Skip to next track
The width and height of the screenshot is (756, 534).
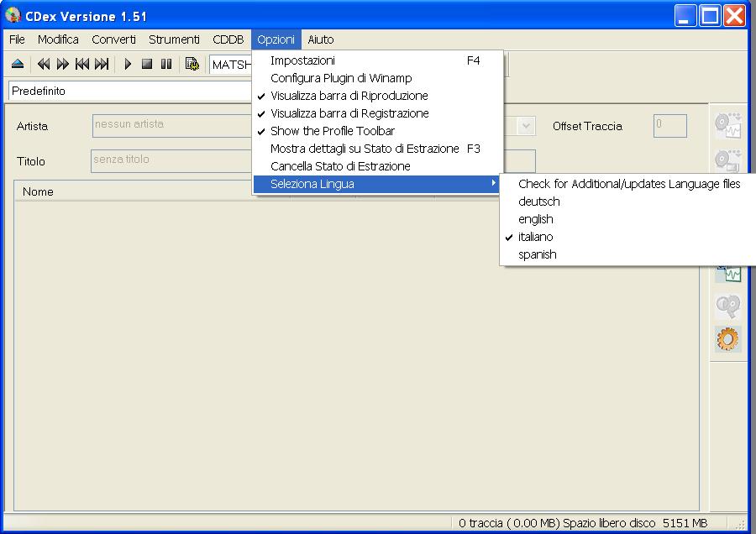pos(102,64)
